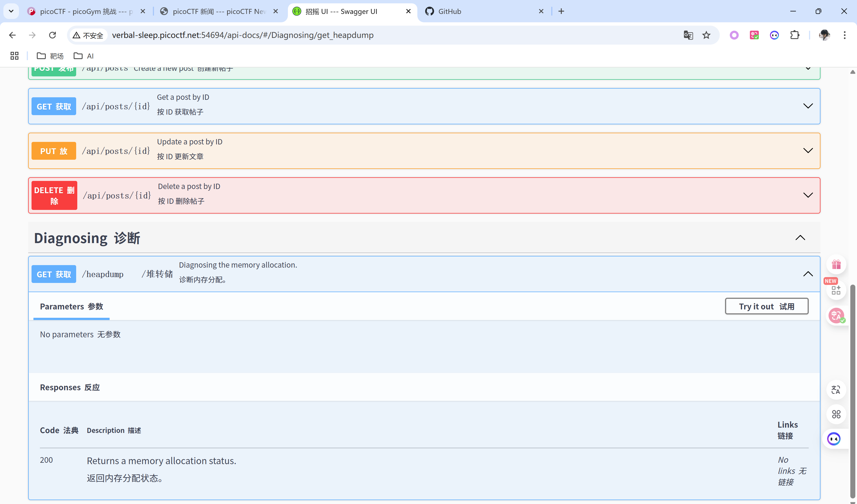Click the pink translation status floating icon
The width and height of the screenshot is (857, 504).
tap(836, 315)
